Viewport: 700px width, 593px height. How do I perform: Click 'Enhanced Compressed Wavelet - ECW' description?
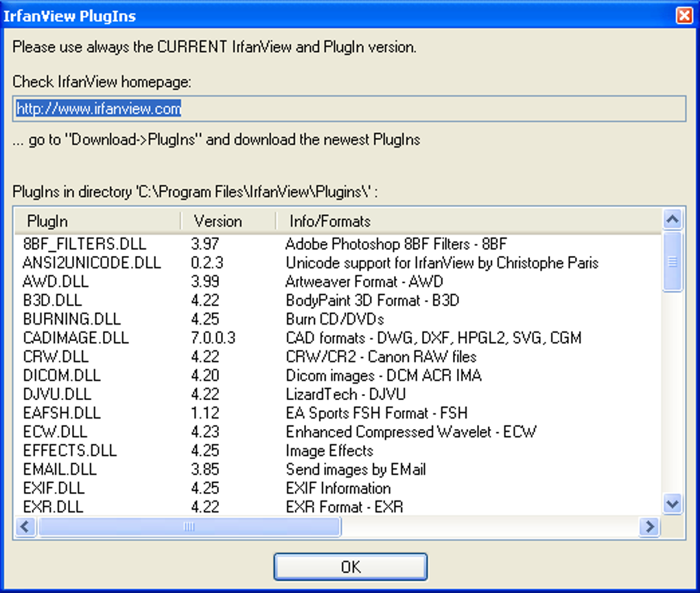410,431
